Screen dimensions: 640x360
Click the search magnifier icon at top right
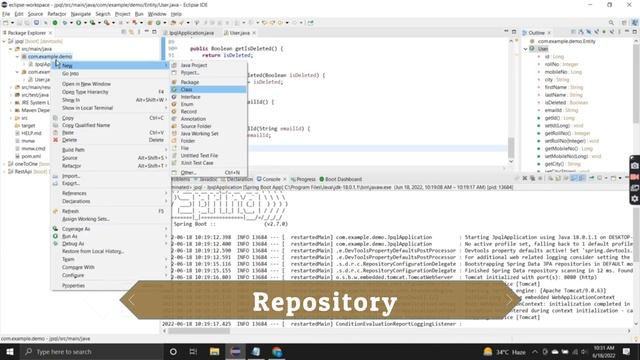tap(611, 22)
